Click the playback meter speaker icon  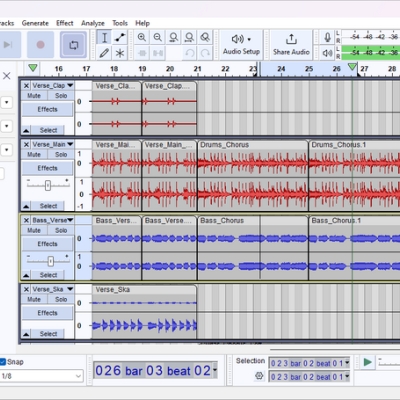click(x=327, y=53)
